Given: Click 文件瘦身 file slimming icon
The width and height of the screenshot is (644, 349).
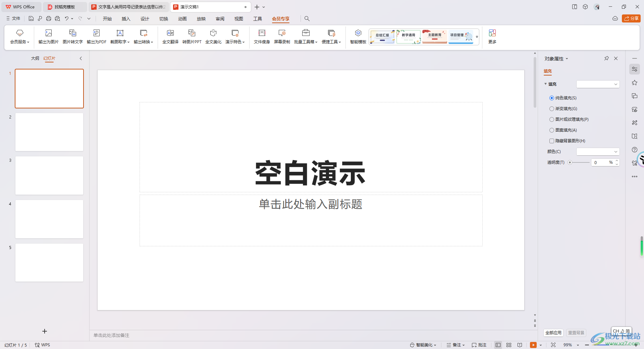Looking at the screenshot, I should click(x=262, y=37).
